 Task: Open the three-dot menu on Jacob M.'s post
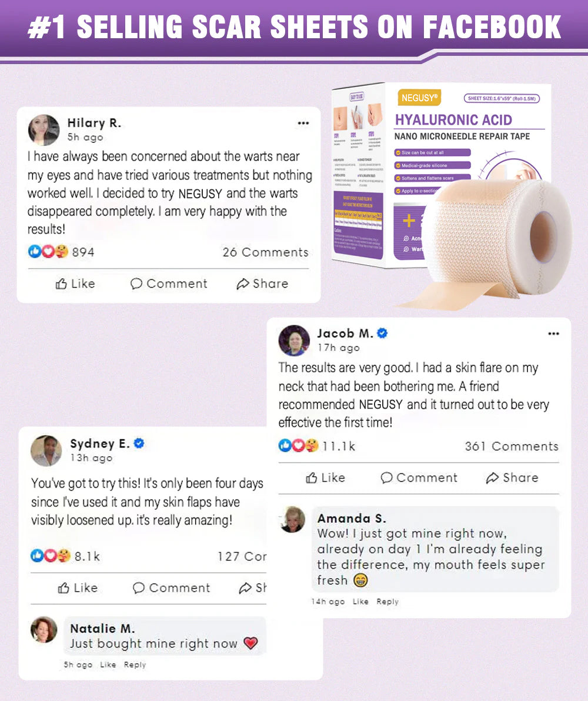click(553, 333)
